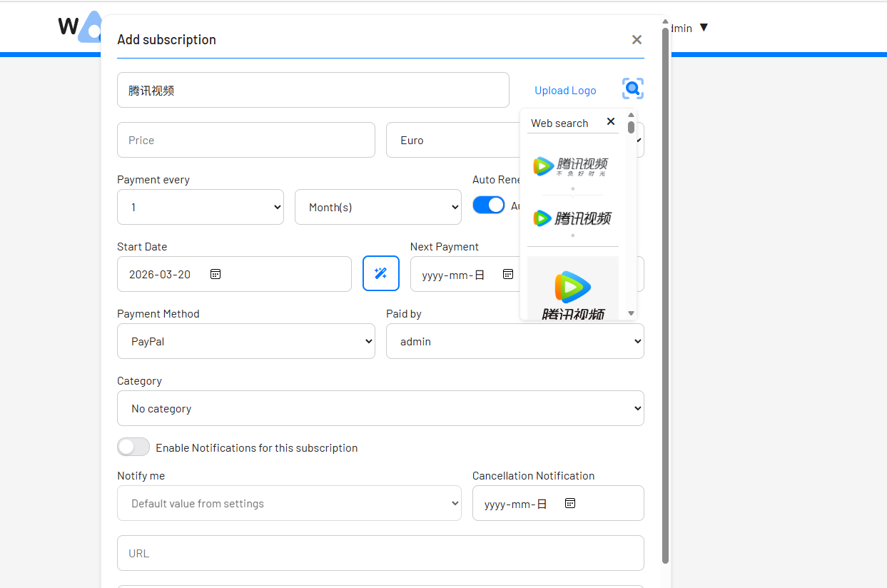Close the Add subscription dialog
The width and height of the screenshot is (887, 588).
pyautogui.click(x=637, y=40)
